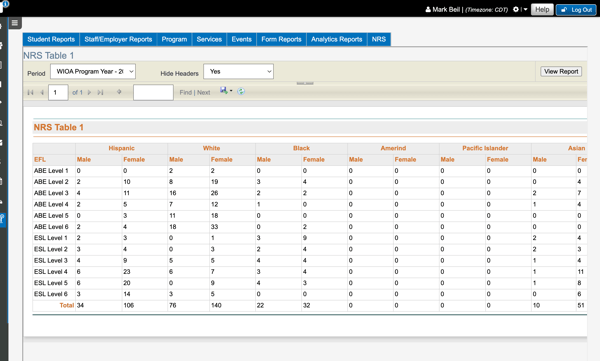
Task: Click the EFL column header
Action: tap(40, 160)
